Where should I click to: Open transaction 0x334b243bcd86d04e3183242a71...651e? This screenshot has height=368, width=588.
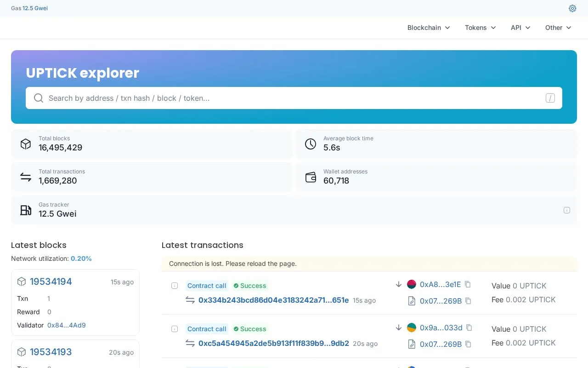(274, 300)
